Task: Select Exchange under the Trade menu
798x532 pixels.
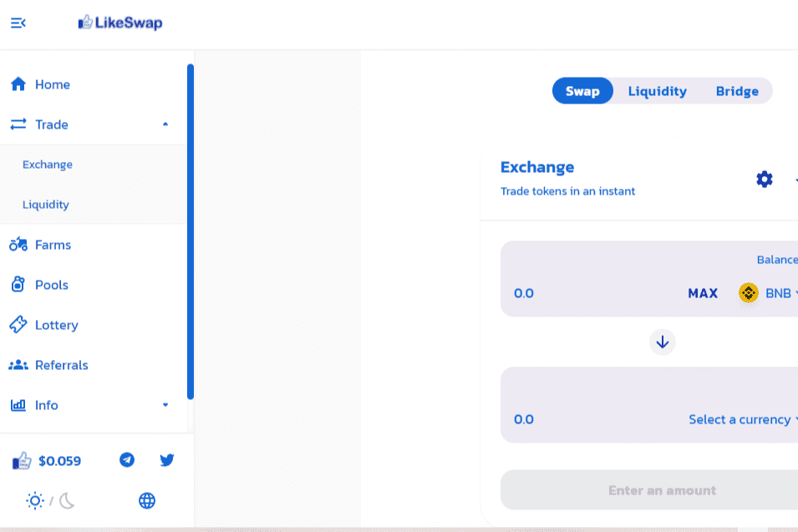Action: (x=47, y=164)
